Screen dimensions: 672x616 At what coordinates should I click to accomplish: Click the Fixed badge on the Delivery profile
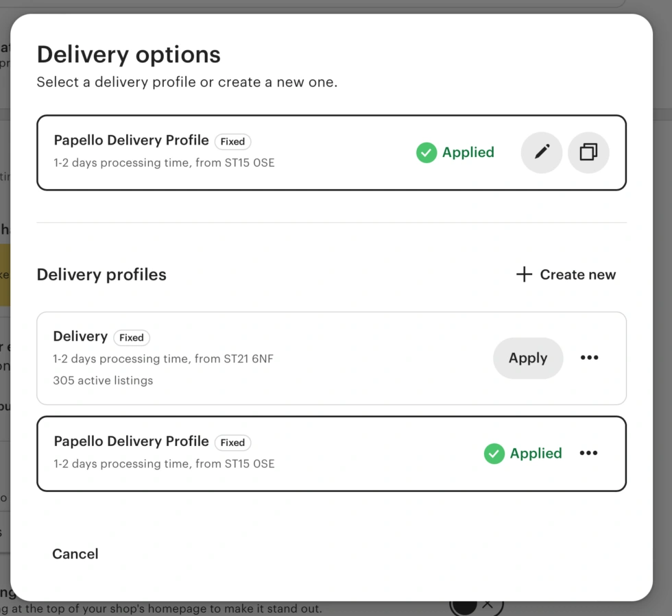(132, 338)
